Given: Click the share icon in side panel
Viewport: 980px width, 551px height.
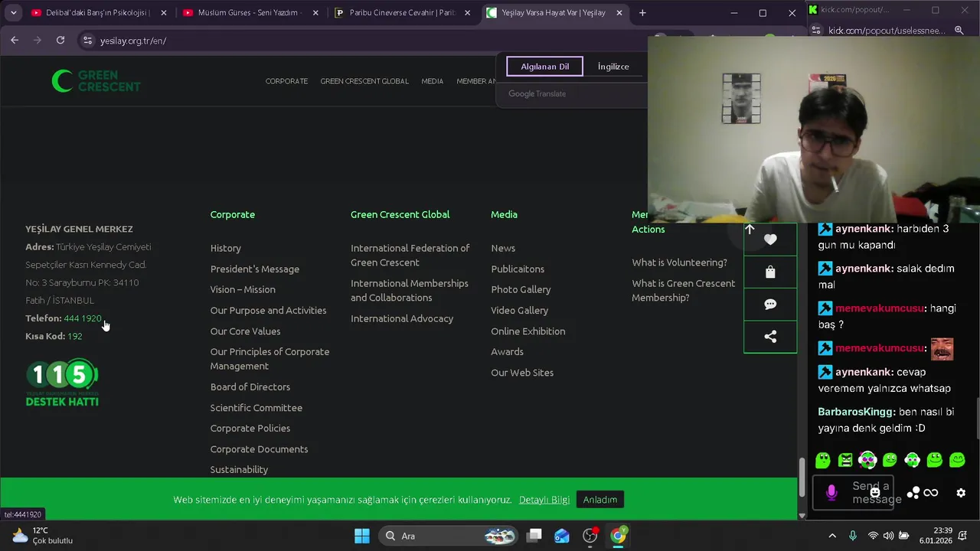Looking at the screenshot, I should coord(770,337).
